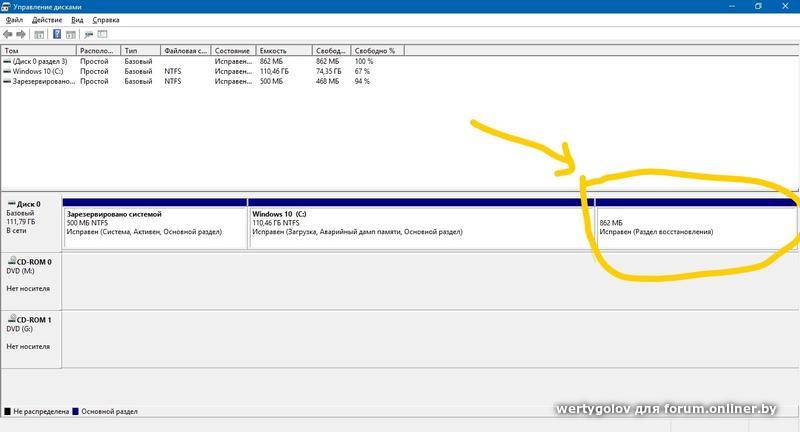Click the disk icon next to Диск 0

coord(12,204)
